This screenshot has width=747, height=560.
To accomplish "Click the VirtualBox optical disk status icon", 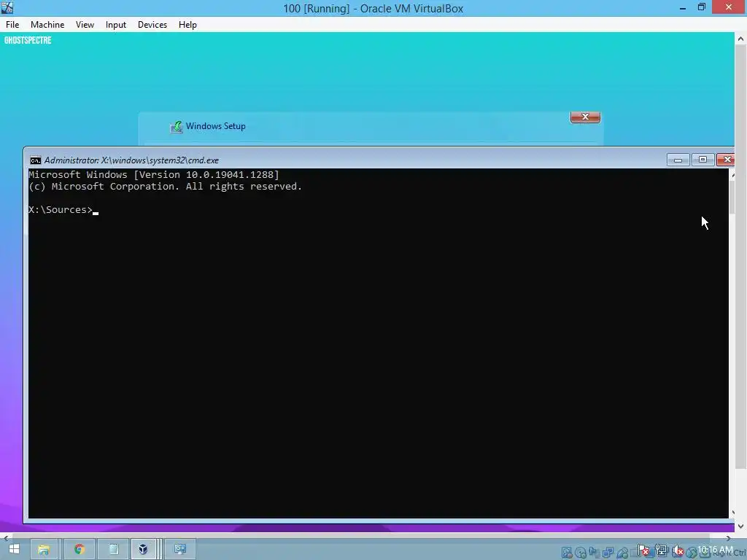I will [581, 553].
